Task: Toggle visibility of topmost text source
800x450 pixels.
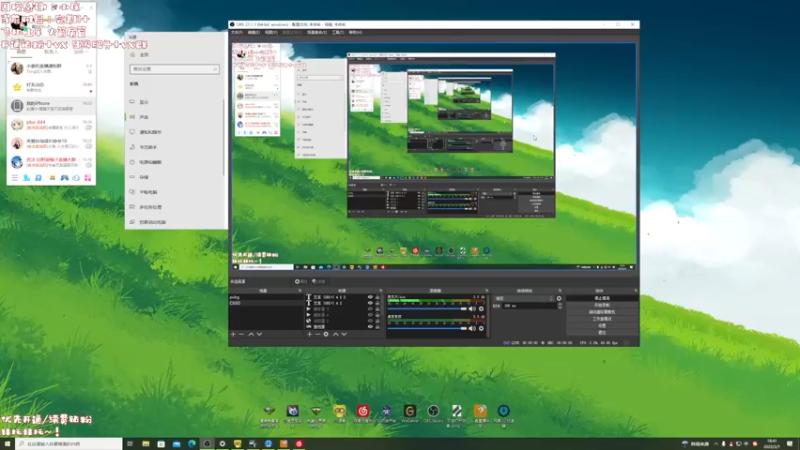Action: (x=370, y=297)
